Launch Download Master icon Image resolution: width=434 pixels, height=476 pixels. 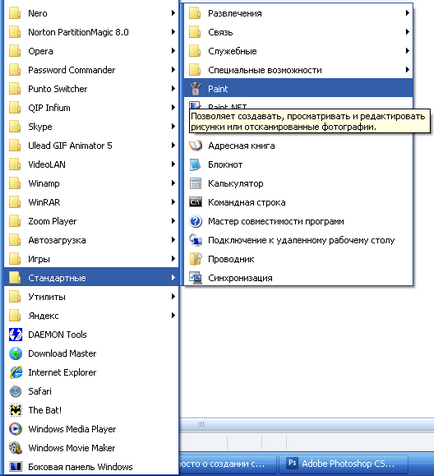click(15, 354)
